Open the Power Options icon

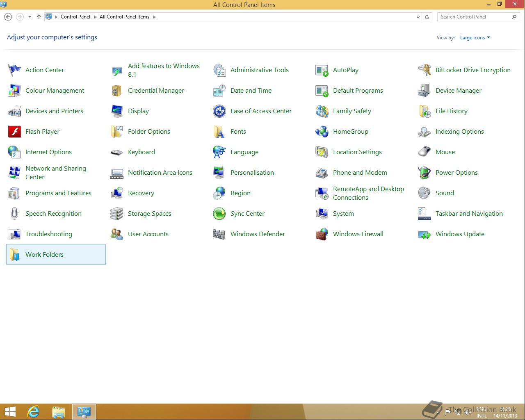click(425, 173)
